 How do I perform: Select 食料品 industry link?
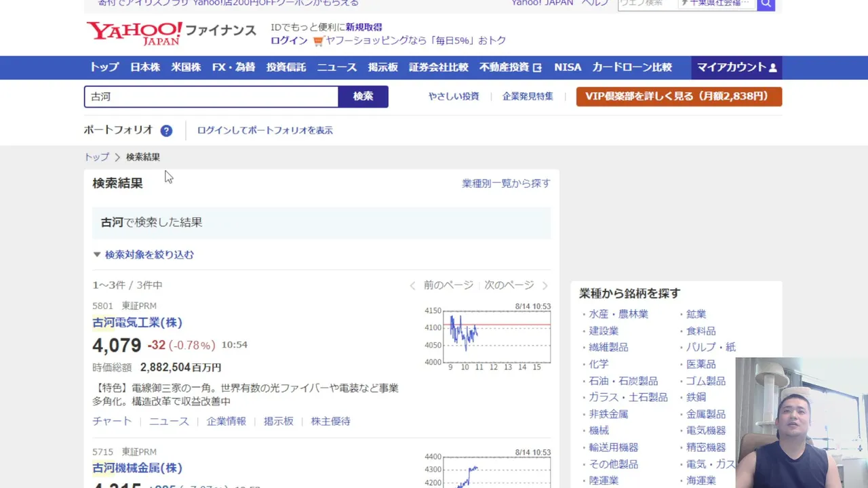coord(701,331)
